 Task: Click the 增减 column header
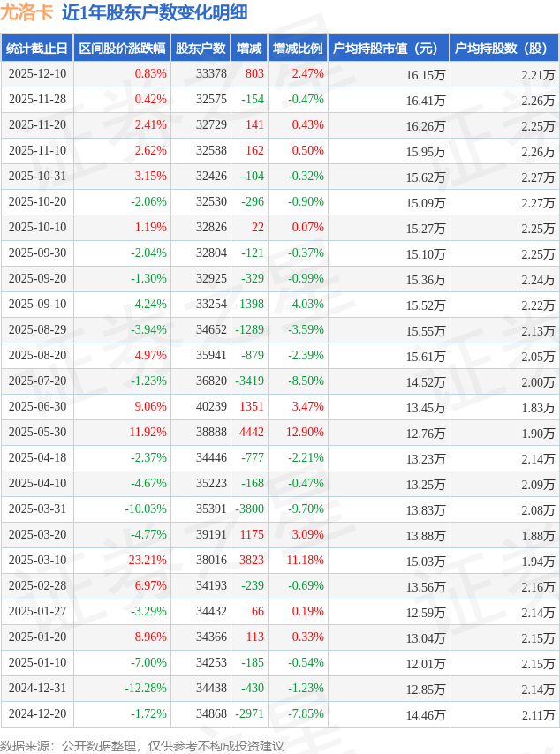[249, 49]
